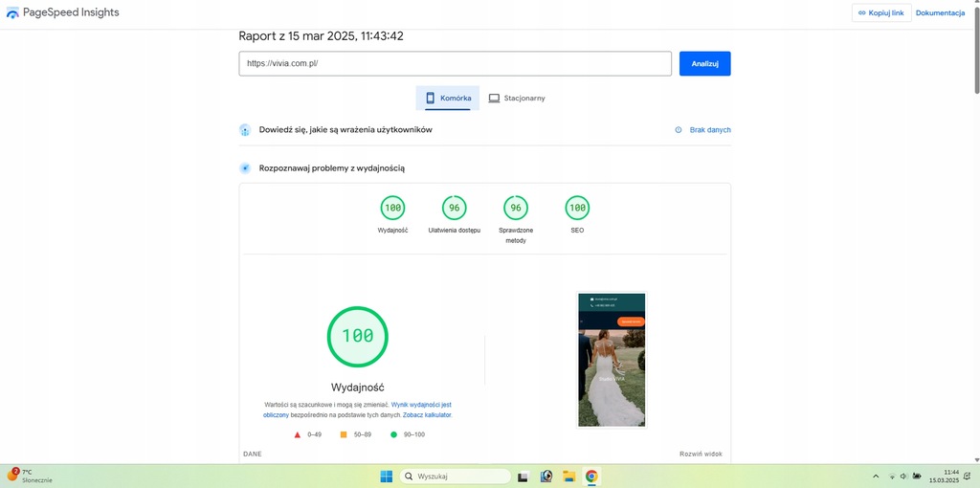Select the SEO 100 score gauge
Image resolution: width=980 pixels, height=488 pixels.
(x=577, y=208)
